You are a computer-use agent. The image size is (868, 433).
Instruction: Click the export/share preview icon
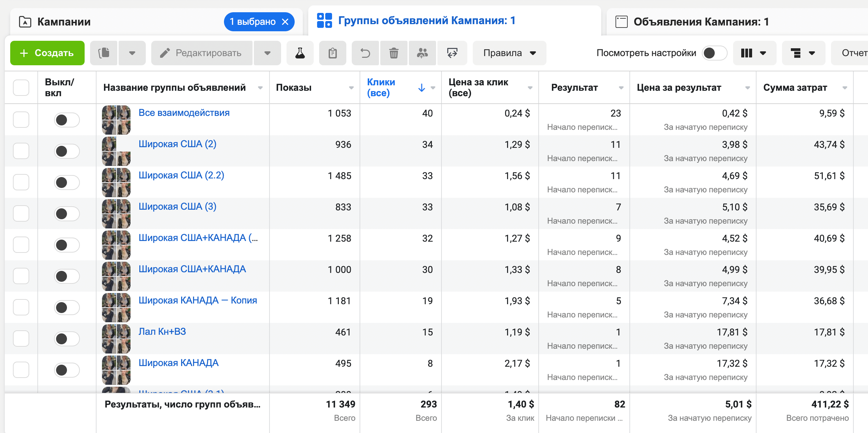point(452,53)
